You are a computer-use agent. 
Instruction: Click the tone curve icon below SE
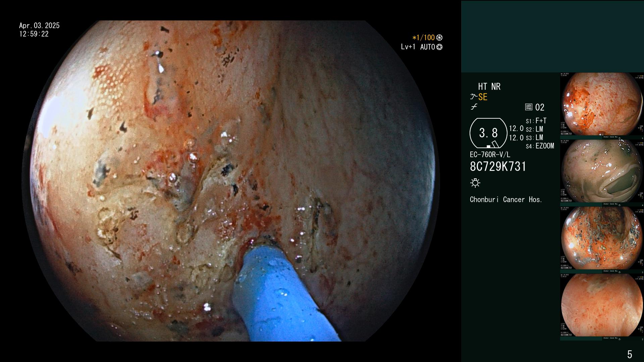474,107
